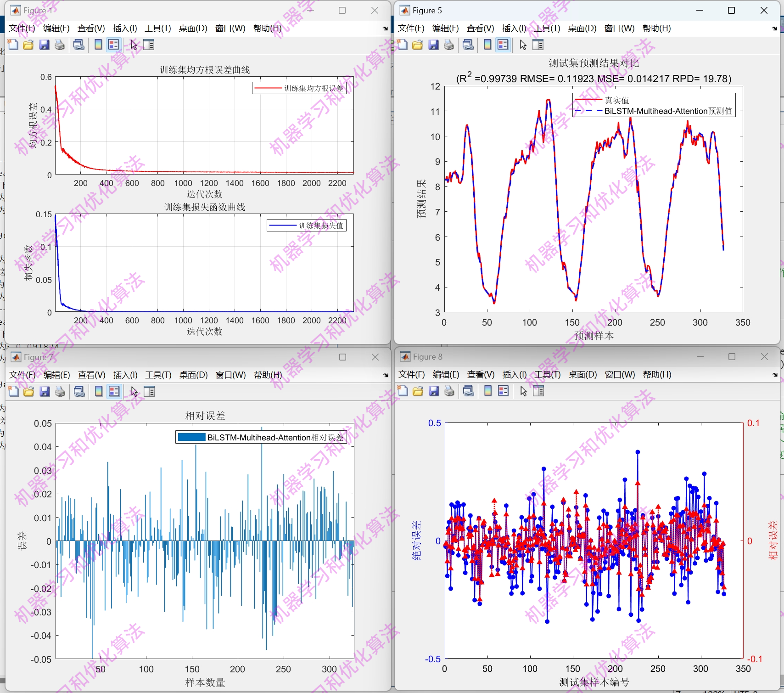Insert colorbar in Figure 1 window

click(98, 45)
